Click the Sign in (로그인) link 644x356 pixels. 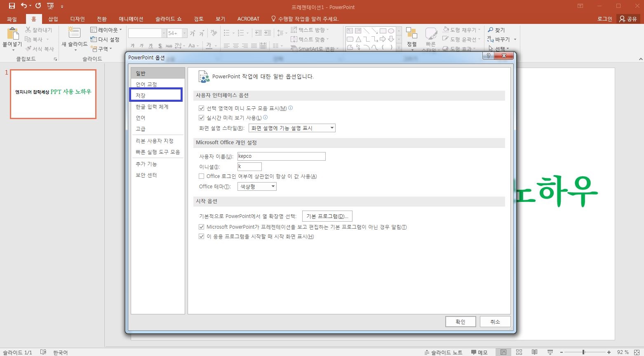[604, 19]
